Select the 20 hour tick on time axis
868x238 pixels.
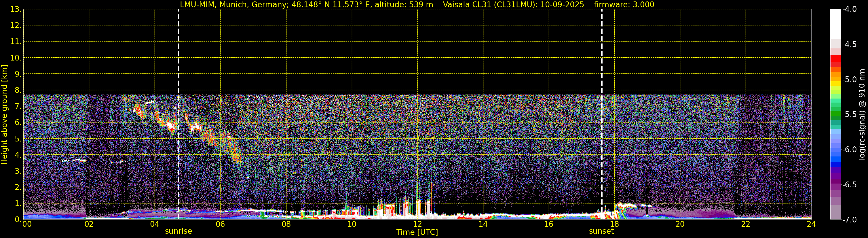[x=680, y=224]
